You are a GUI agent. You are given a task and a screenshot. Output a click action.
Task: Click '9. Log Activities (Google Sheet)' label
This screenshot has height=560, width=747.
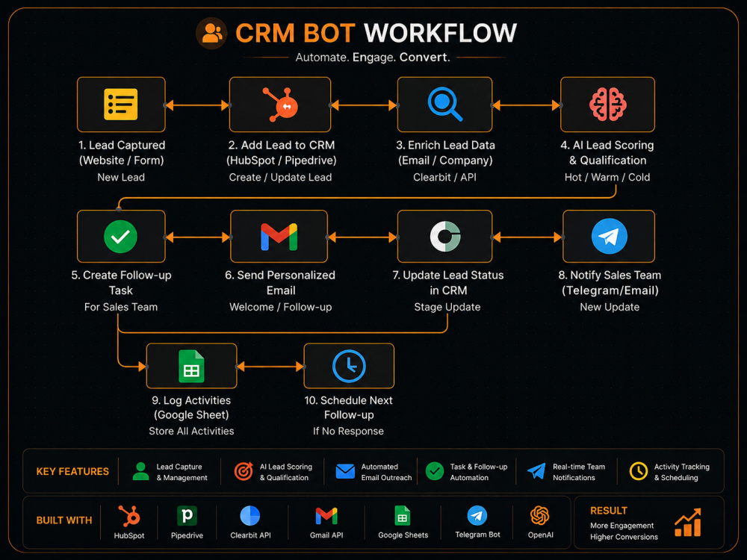[191, 408]
